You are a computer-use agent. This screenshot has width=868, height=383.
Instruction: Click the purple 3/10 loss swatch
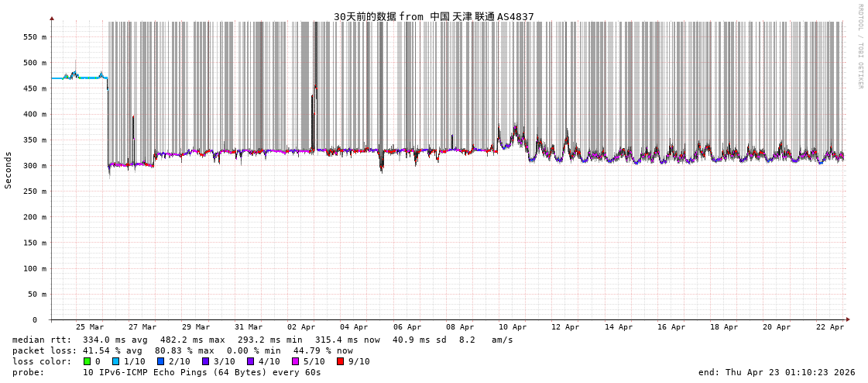coord(205,361)
